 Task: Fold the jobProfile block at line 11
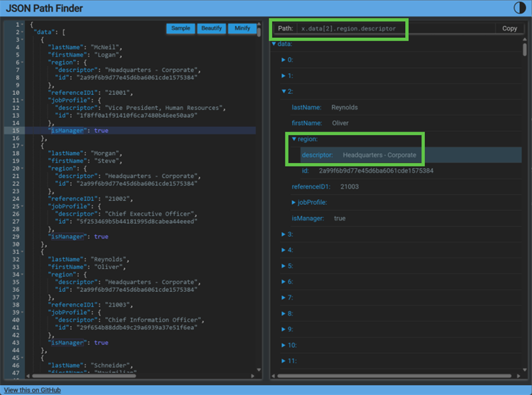point(22,100)
